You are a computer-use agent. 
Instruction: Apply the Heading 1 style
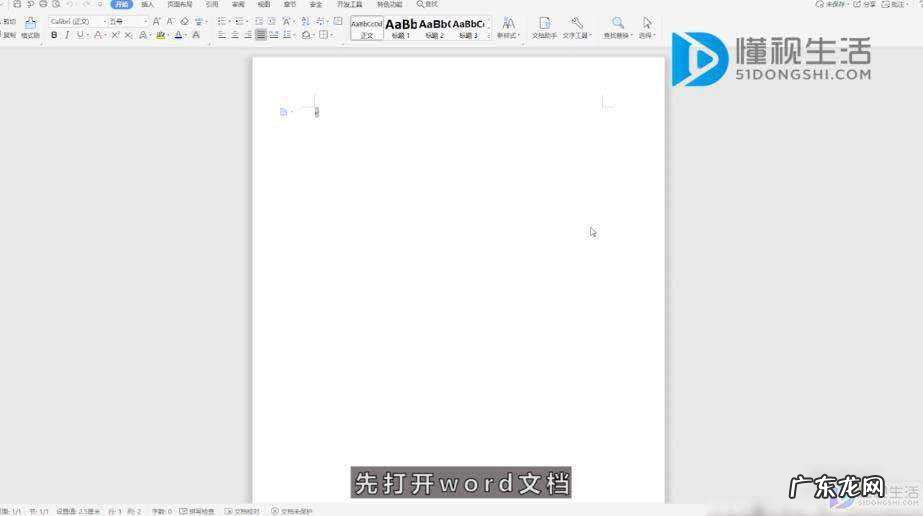(x=401, y=28)
